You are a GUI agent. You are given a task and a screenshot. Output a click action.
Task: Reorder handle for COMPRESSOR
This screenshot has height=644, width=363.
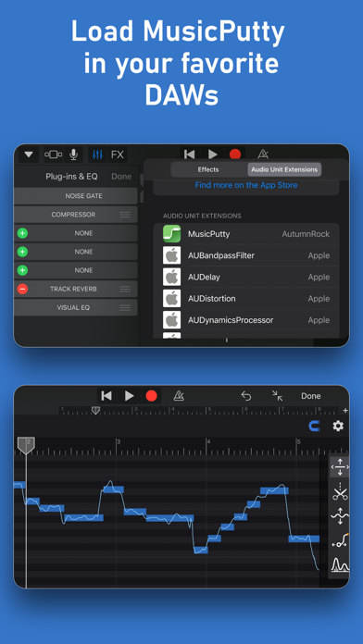125,215
